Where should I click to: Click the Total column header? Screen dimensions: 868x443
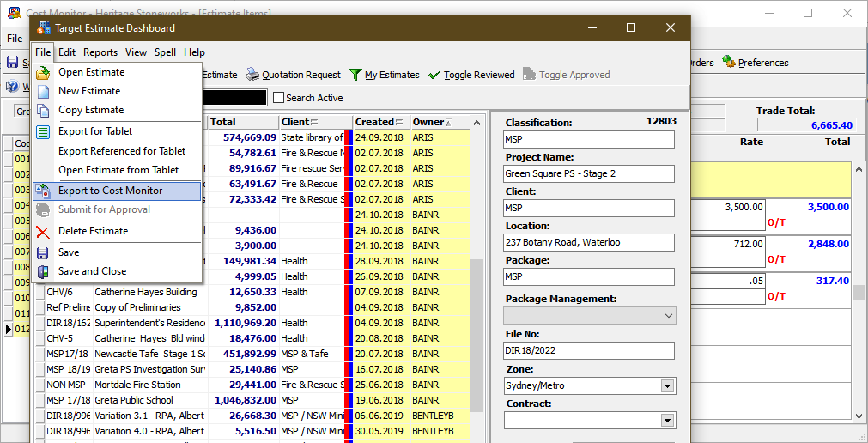[244, 123]
